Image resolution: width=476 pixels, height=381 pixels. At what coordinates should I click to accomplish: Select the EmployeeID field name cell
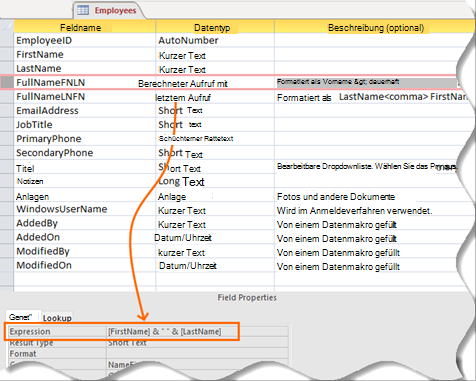click(84, 40)
